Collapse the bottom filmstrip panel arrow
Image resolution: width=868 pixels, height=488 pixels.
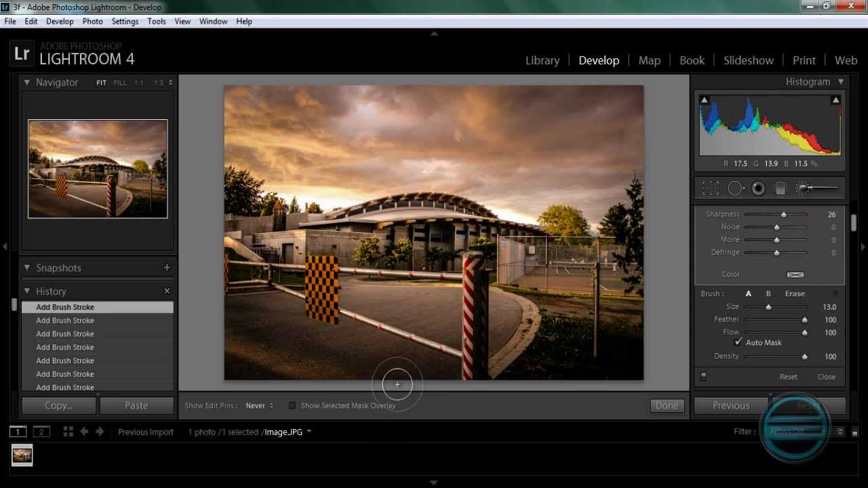(x=434, y=483)
